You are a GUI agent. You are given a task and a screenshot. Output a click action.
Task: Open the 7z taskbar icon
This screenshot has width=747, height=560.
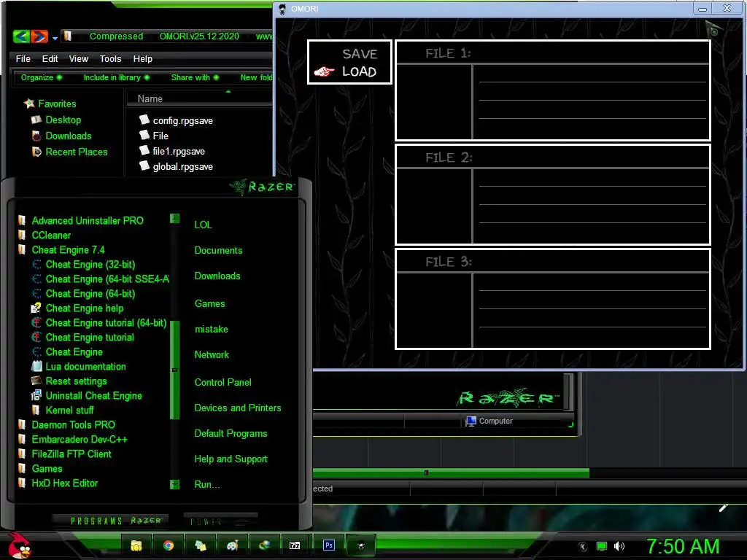pos(295,545)
